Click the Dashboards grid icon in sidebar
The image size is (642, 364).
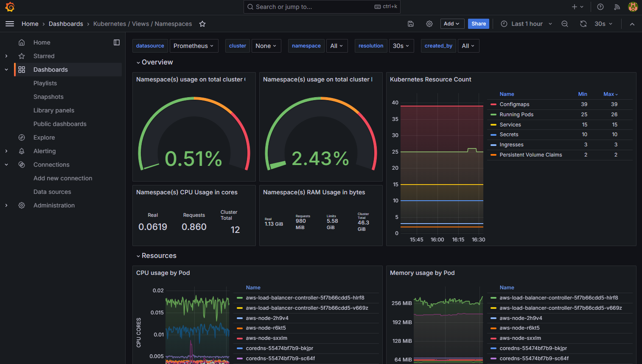tap(22, 70)
